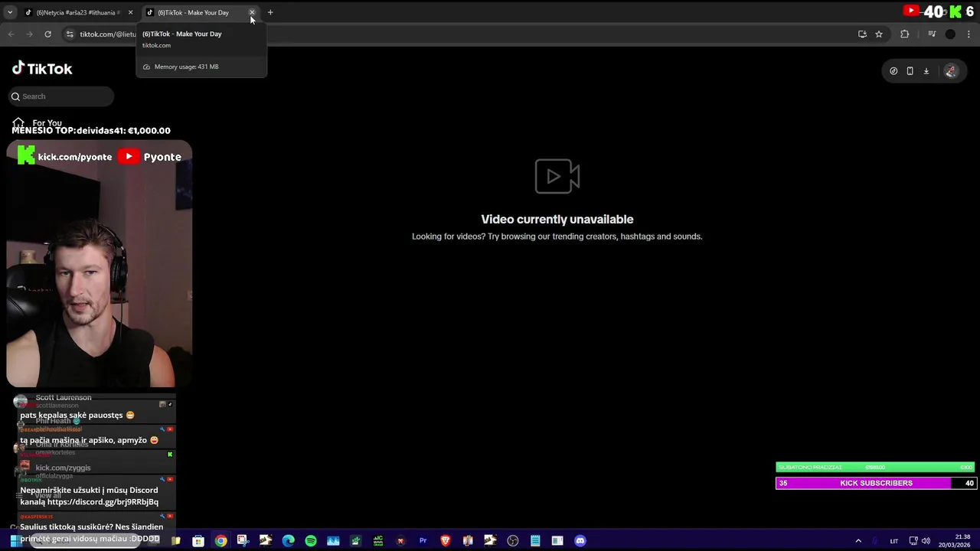Open OBS Studio from the taskbar
This screenshot has height=551, width=980.
(513, 541)
